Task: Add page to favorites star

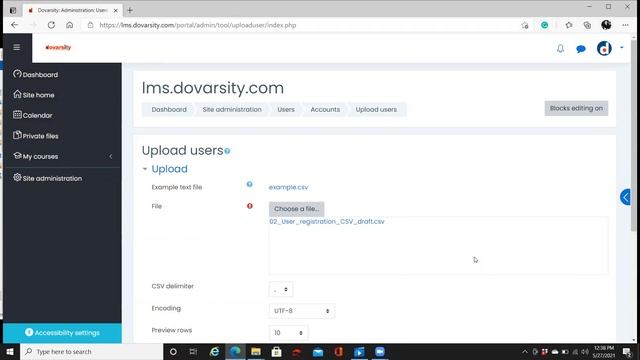Action: pyautogui.click(x=525, y=25)
